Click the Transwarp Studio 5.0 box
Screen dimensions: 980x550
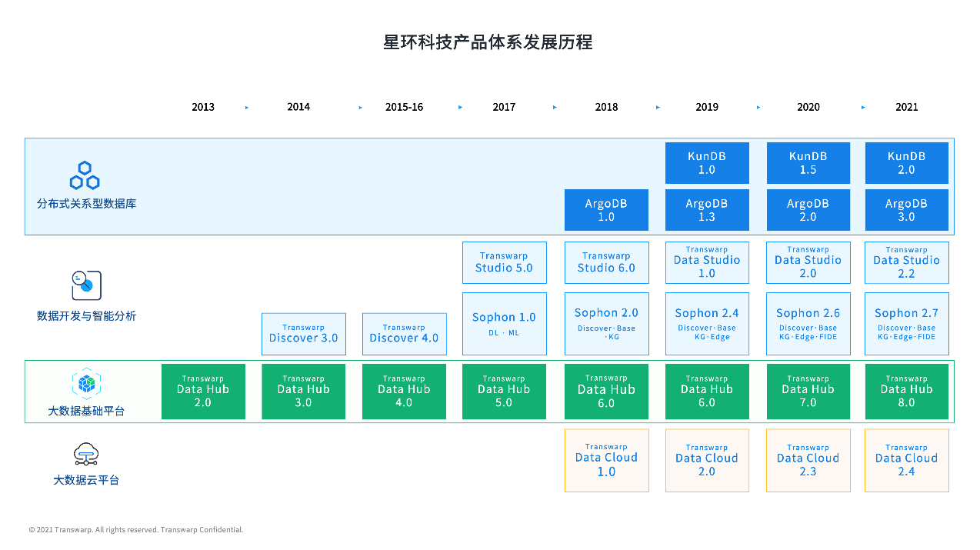pyautogui.click(x=505, y=262)
